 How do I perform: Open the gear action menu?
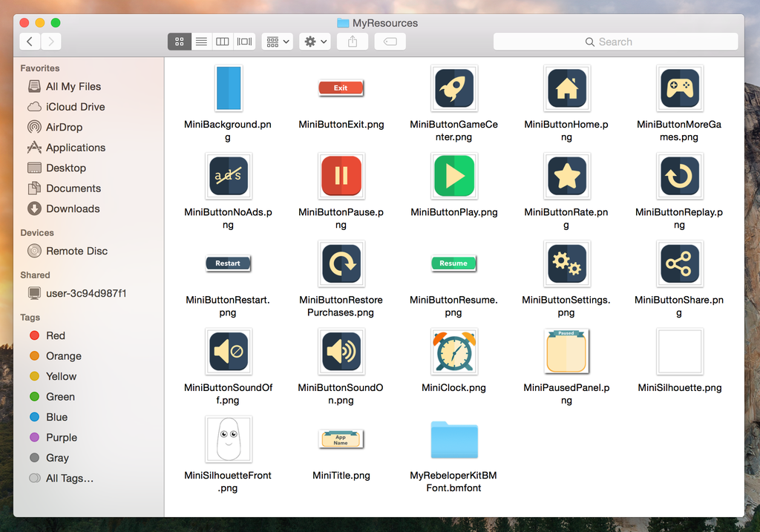(315, 42)
